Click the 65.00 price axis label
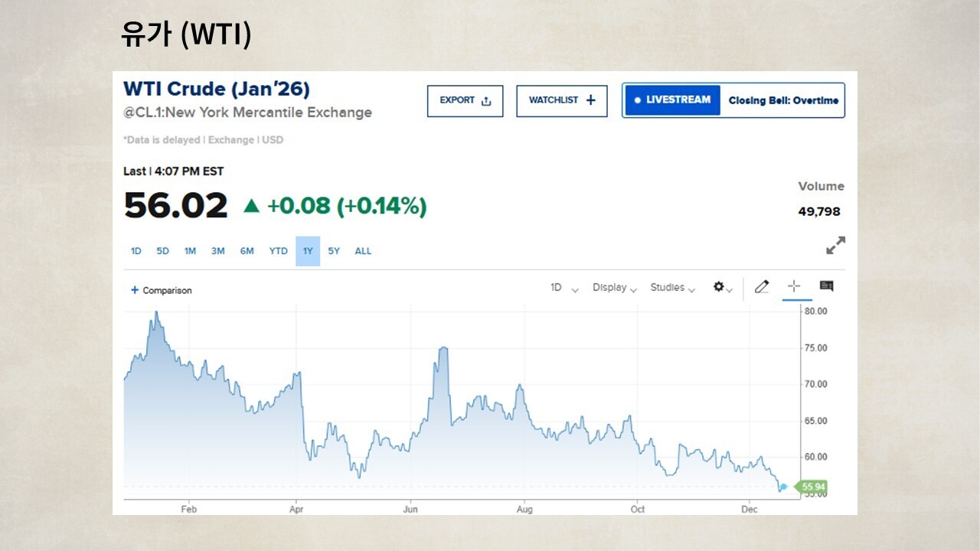The width and height of the screenshot is (980, 551). [815, 421]
